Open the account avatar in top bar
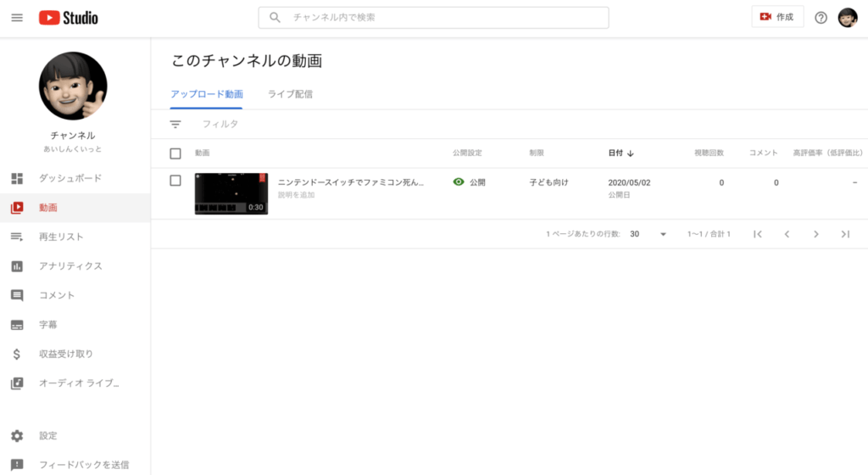 coord(848,18)
